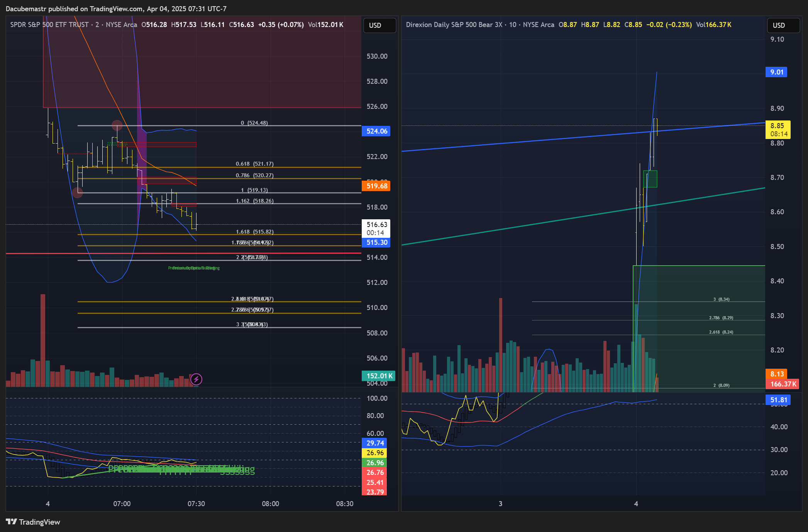Click the −0.02 (−0.23%) change value in Direxion header
Viewport: 808px width, 532px height.
coord(669,25)
